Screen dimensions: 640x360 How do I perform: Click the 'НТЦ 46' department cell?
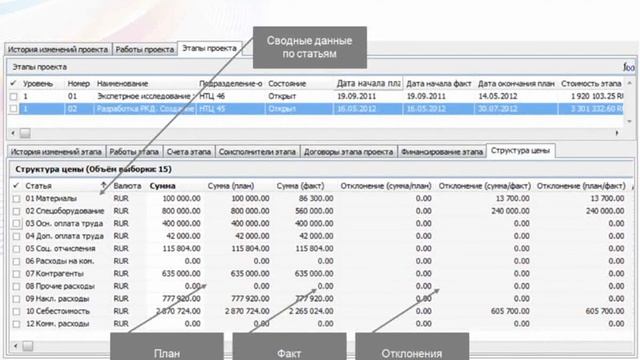212,96
